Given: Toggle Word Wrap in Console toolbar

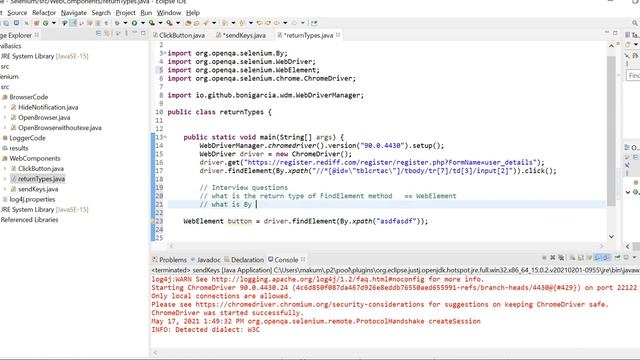Looking at the screenshot, I should tap(589, 258).
